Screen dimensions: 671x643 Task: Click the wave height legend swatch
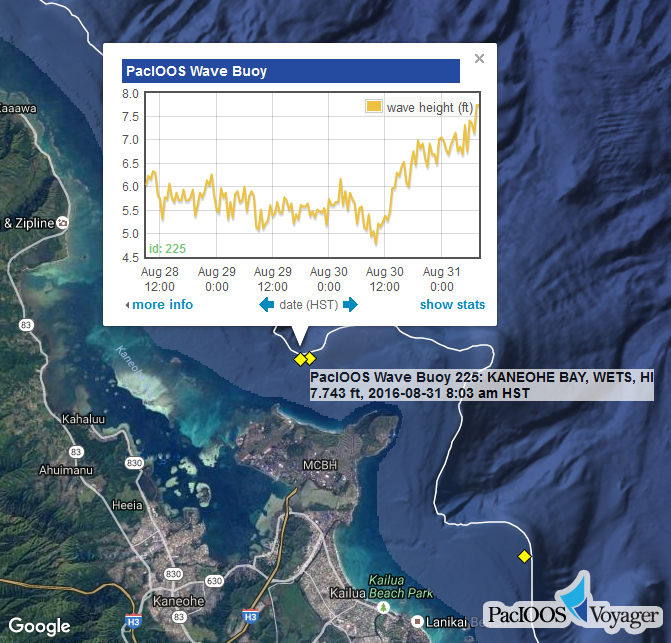point(373,106)
